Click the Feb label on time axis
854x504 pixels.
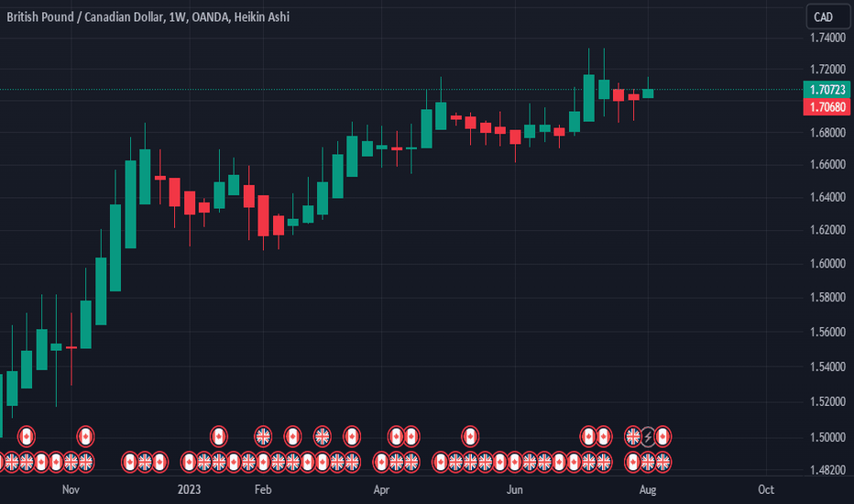tap(263, 489)
